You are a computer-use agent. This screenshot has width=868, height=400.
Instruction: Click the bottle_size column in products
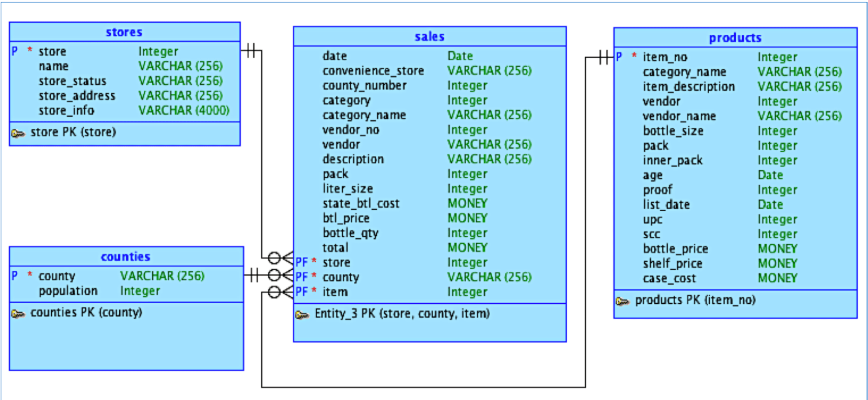(x=673, y=131)
